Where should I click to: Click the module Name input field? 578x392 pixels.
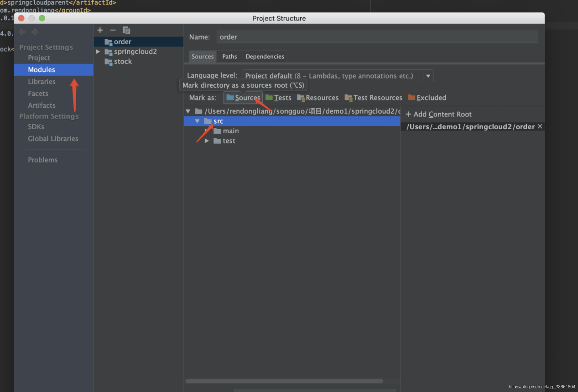[x=377, y=37]
